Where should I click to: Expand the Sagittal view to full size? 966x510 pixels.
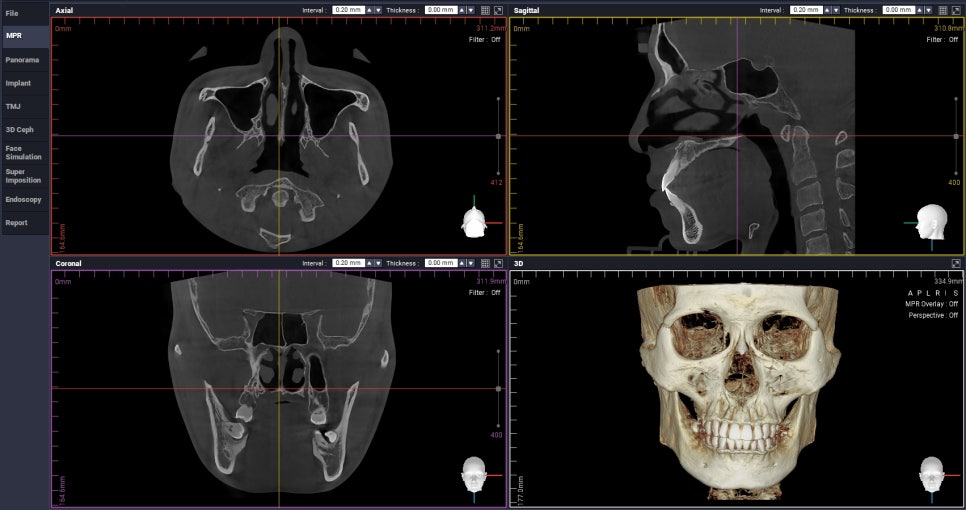[956, 10]
